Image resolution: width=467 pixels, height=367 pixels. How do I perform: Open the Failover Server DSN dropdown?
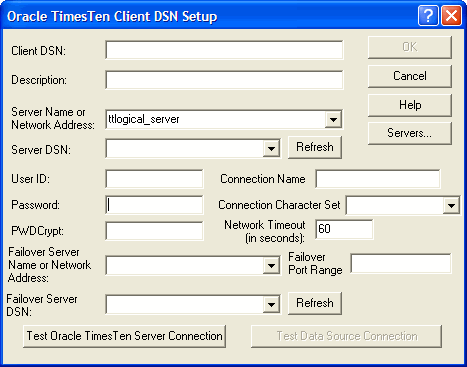tap(271, 304)
